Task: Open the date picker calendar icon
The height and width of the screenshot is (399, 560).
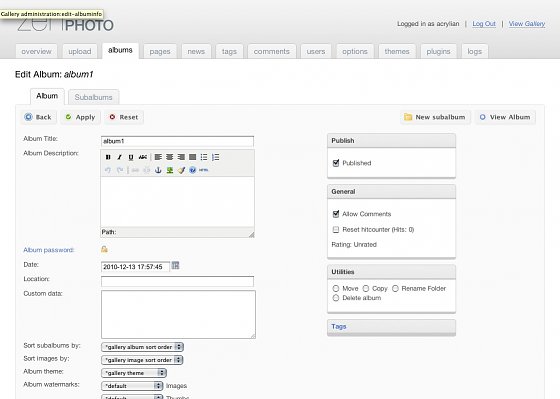Action: coord(175,265)
